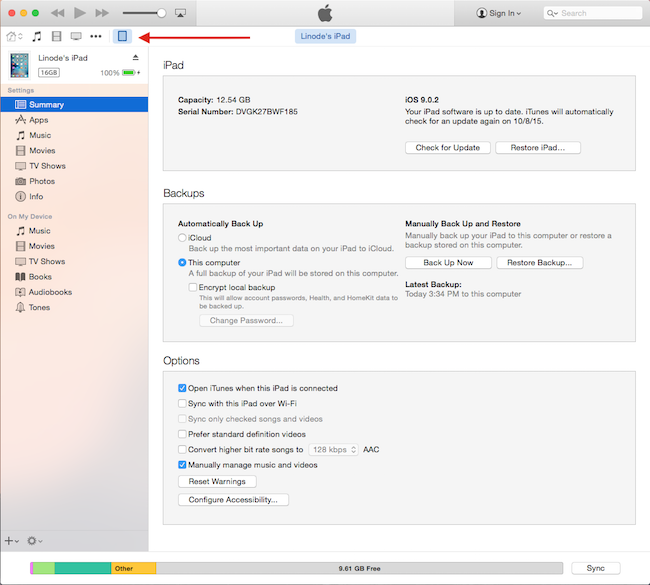Enable Encrypt local backup checkbox

(x=192, y=287)
